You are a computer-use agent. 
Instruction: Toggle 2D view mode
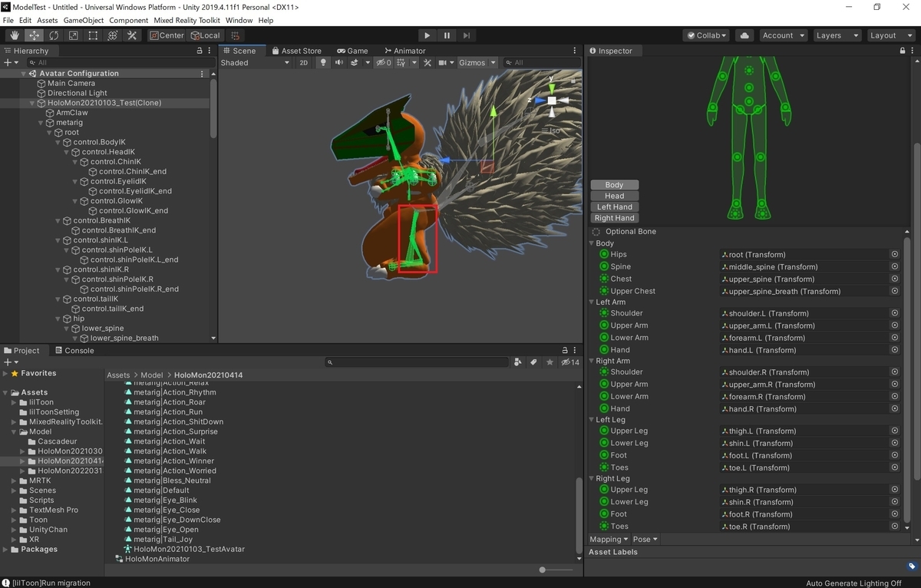coord(303,63)
